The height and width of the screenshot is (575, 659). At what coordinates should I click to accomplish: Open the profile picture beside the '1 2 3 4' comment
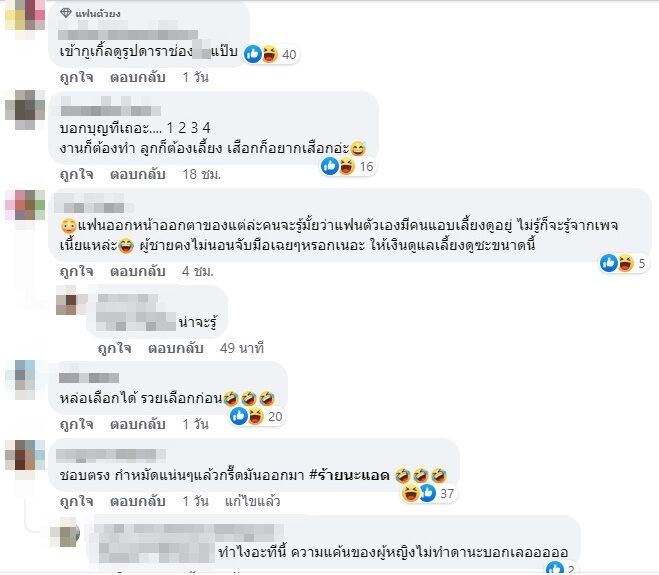(25, 109)
